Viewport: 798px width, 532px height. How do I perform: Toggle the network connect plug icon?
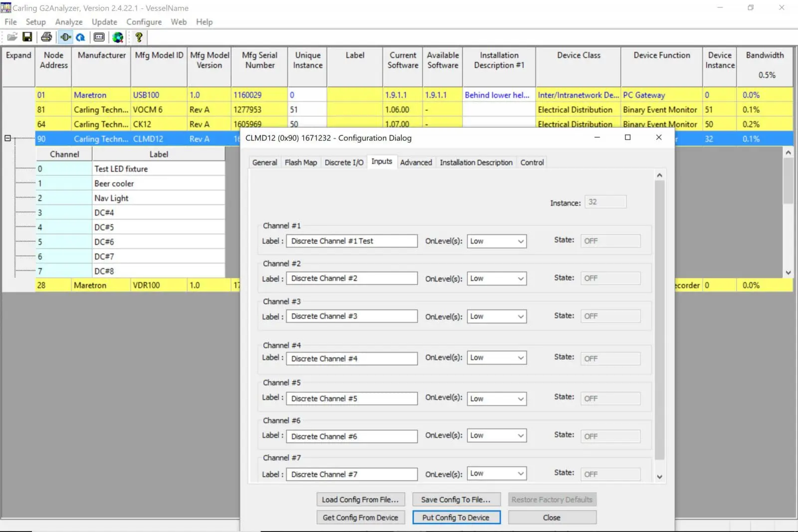65,37
